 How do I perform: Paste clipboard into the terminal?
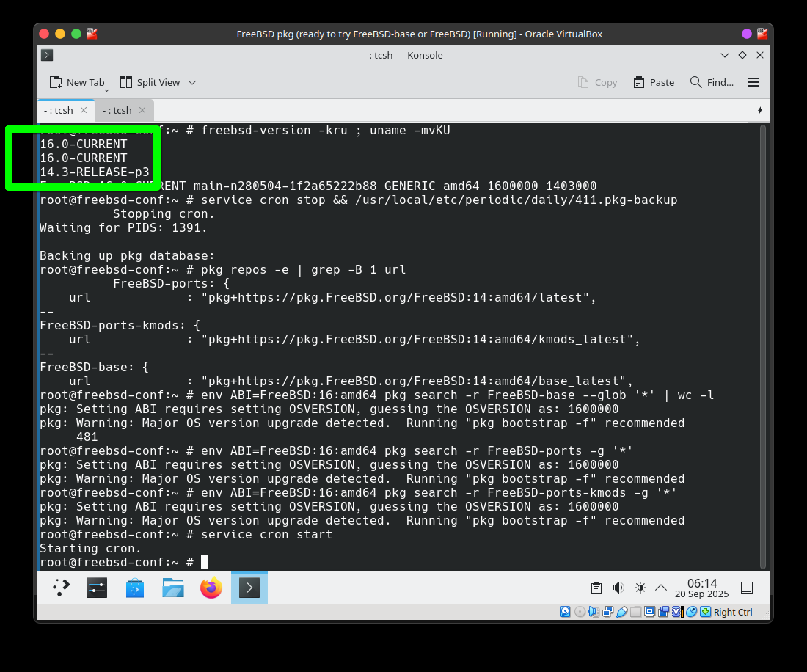[x=654, y=82]
